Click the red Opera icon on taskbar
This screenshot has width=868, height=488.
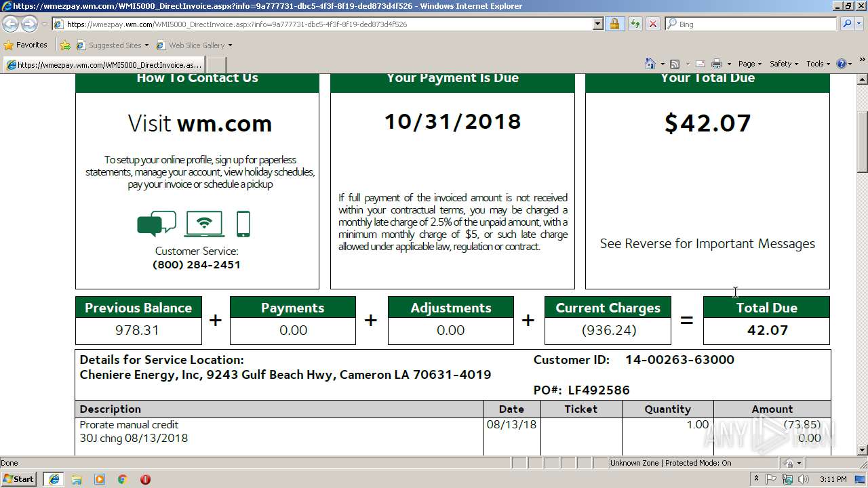click(145, 479)
